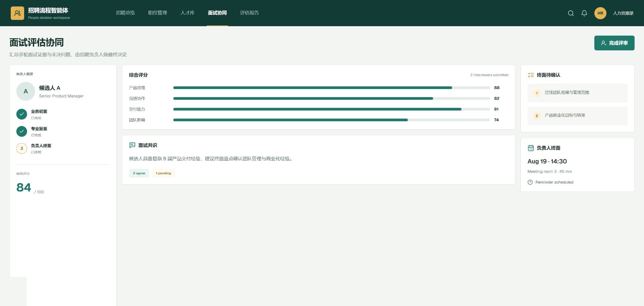Click the 面试评估协同 page heading

point(37,42)
